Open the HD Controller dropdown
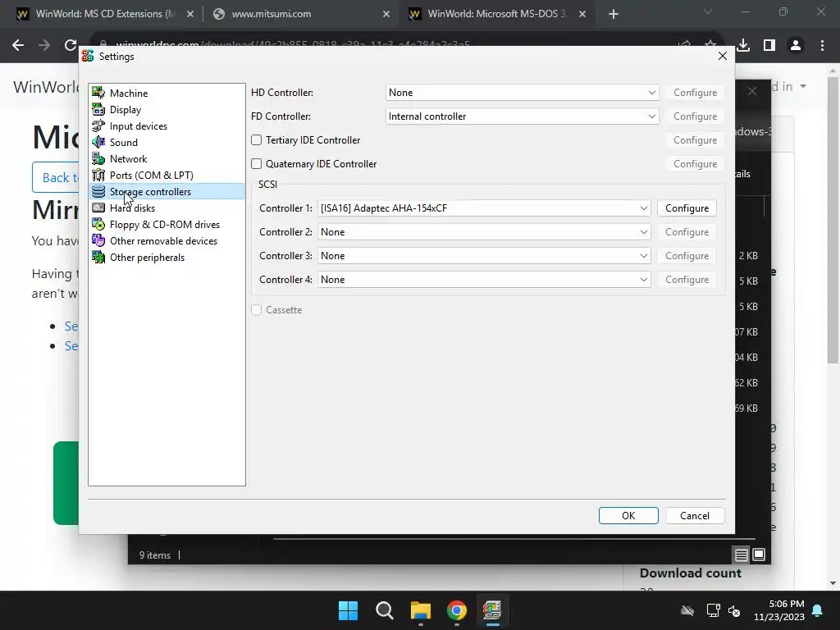This screenshot has width=840, height=630. 522,93
